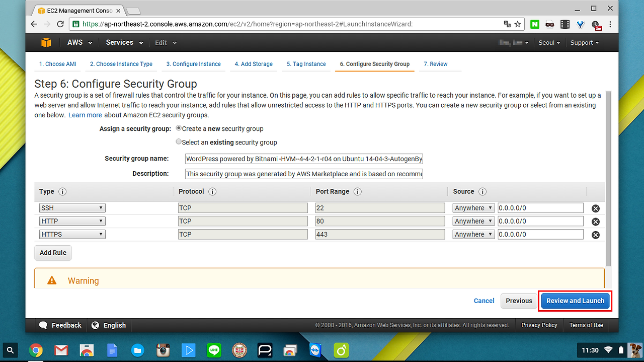Launch Chrome from the shelf
This screenshot has width=644, height=362.
click(x=36, y=350)
